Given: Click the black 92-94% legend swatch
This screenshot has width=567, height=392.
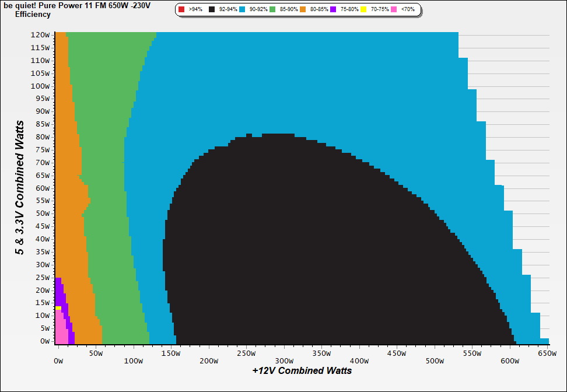Looking at the screenshot, I should (212, 10).
